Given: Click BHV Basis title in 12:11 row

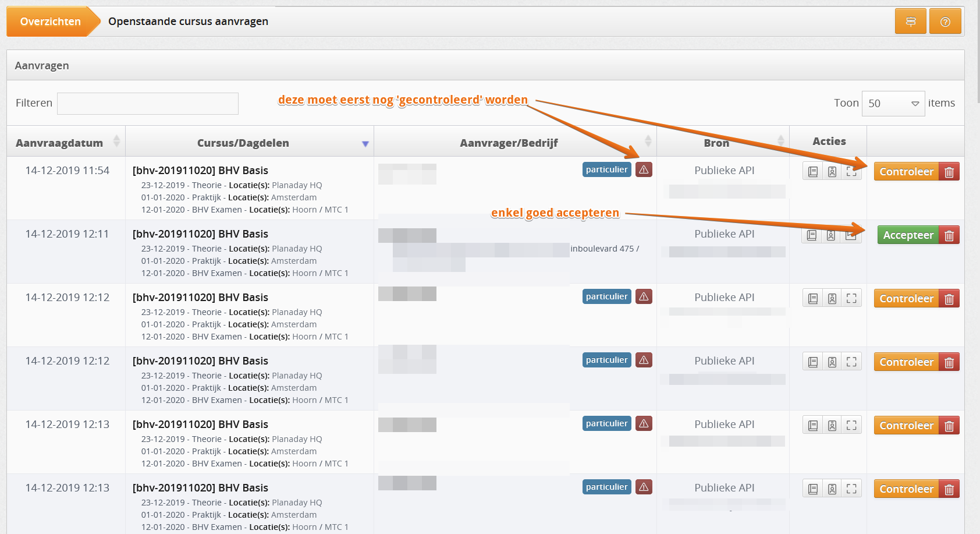Looking at the screenshot, I should pos(200,234).
